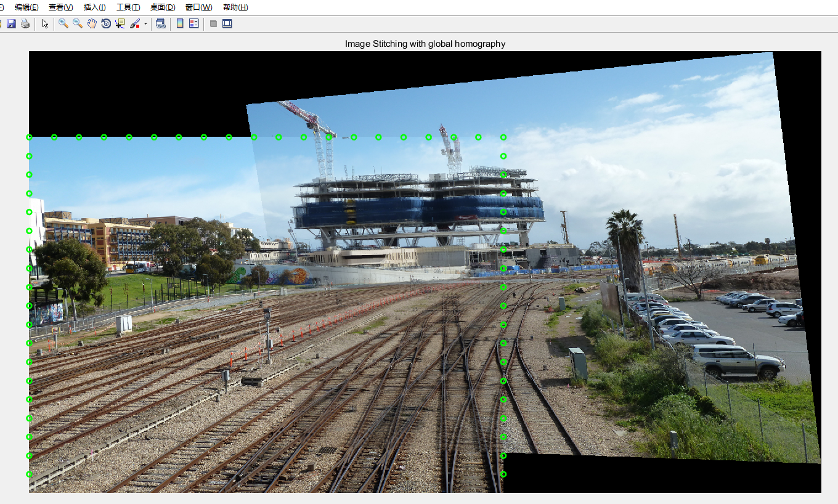Open the Brush tool color dropdown
Screen dimensions: 838x504
click(x=145, y=23)
